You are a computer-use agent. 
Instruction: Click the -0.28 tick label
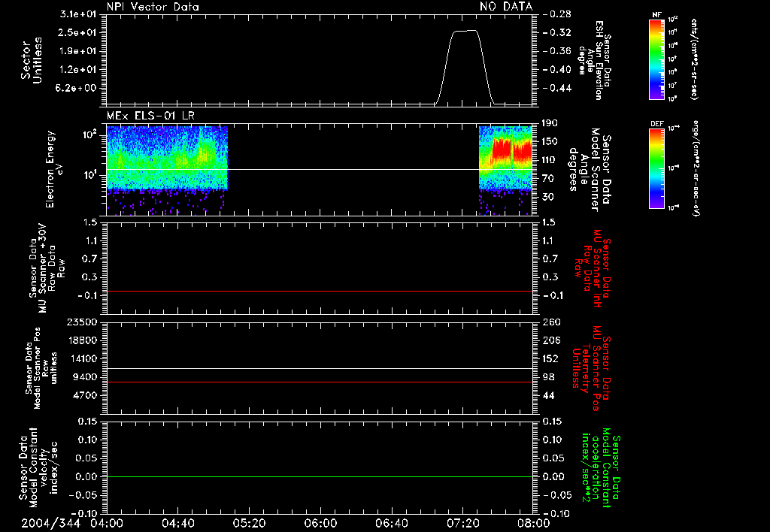click(x=557, y=14)
